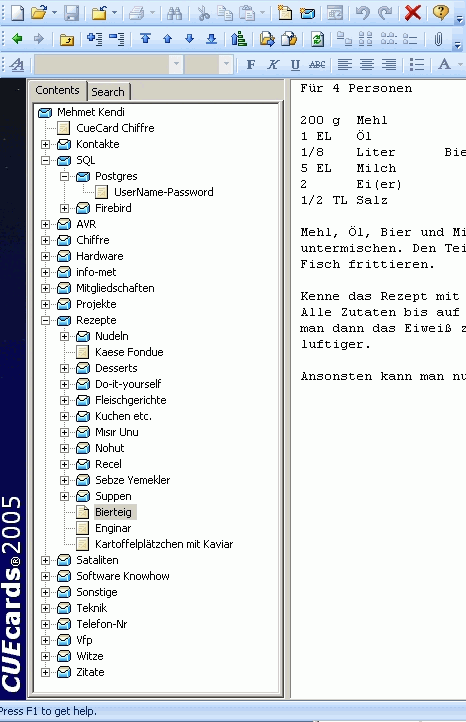Switch to the Search tab
This screenshot has width=466, height=722.
[x=108, y=92]
